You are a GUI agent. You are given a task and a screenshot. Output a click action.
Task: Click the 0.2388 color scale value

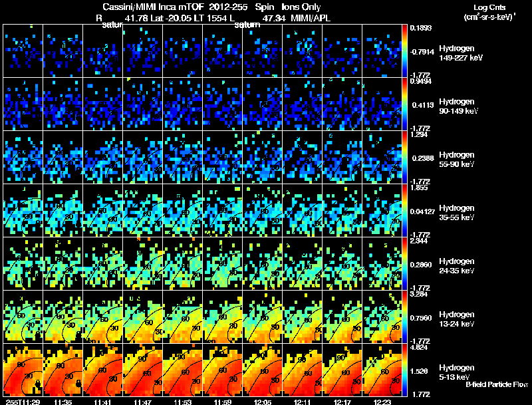423,158
